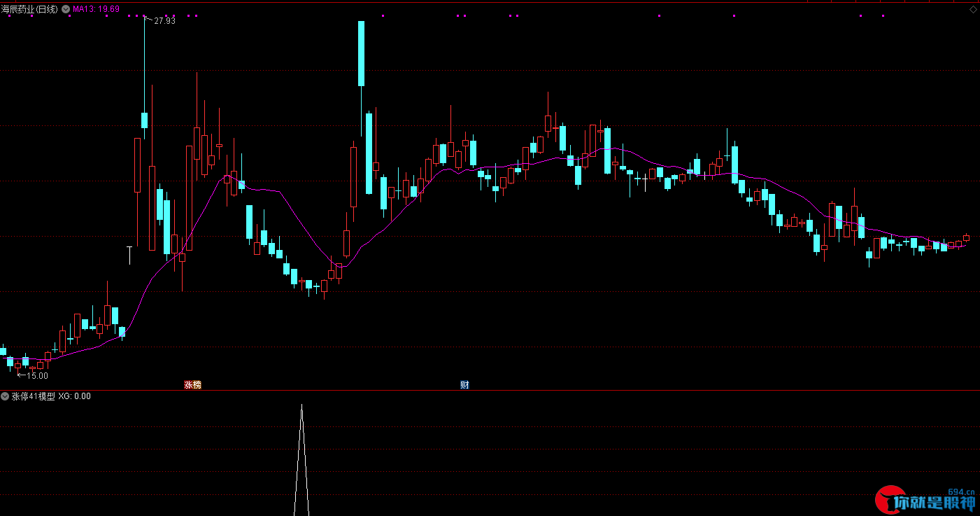Click the tall cyan candle at the second peak
The width and height of the screenshot is (980, 516).
[x=362, y=53]
